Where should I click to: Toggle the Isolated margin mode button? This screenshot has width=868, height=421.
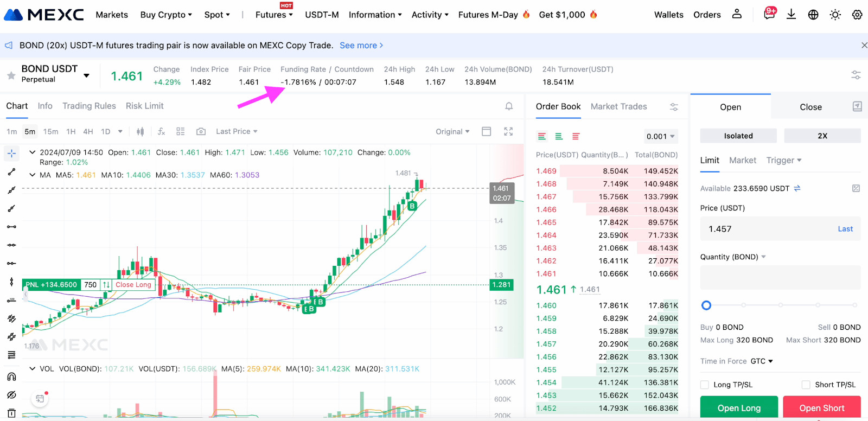pyautogui.click(x=738, y=136)
